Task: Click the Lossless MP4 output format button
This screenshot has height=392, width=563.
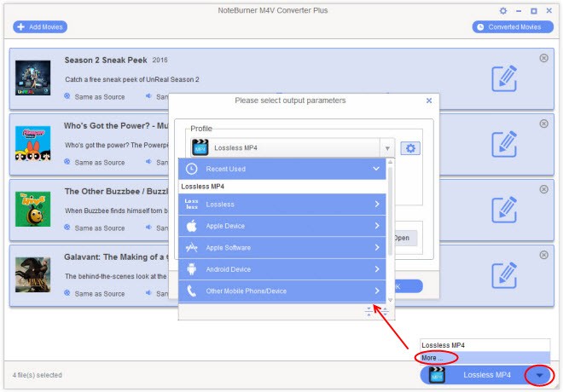Action: tap(486, 375)
